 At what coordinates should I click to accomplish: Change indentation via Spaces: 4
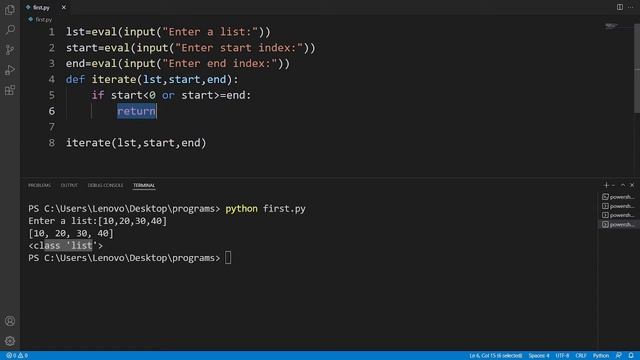(539, 356)
